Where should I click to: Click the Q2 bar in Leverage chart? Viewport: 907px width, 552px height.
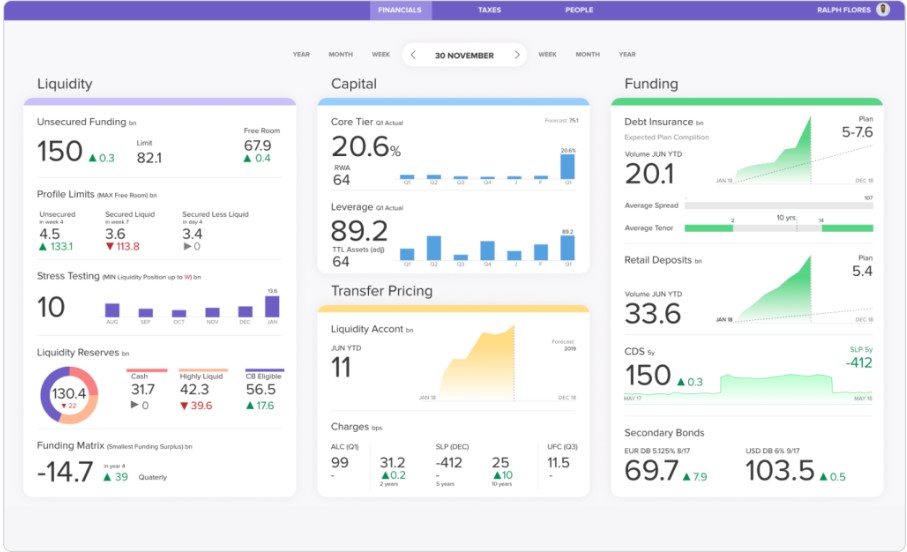pyautogui.click(x=434, y=248)
